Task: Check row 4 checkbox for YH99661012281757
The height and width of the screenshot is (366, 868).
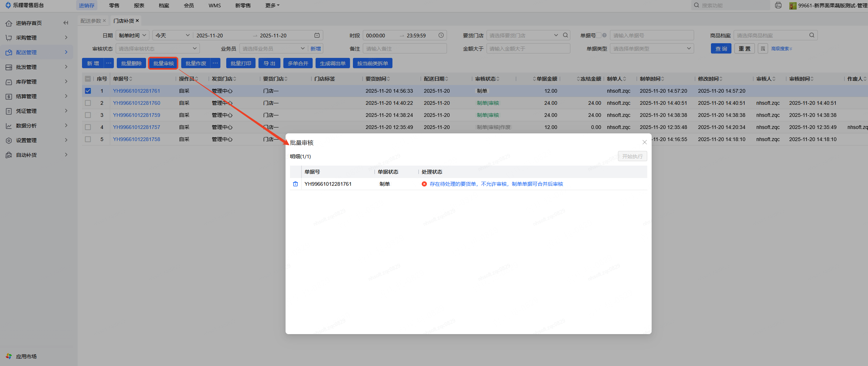Action: click(x=88, y=127)
